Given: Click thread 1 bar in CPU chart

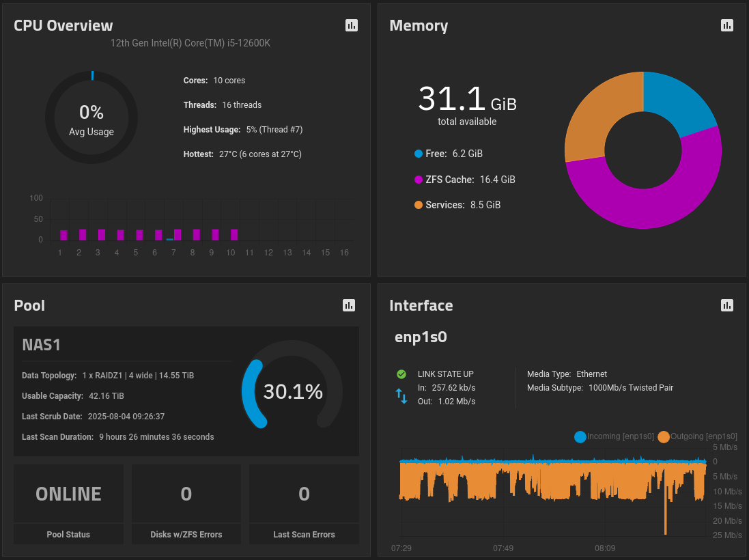Looking at the screenshot, I should click(63, 235).
